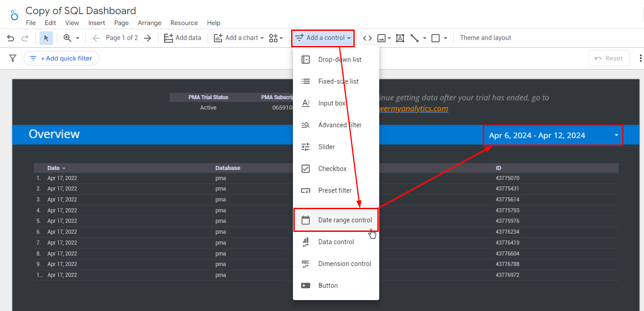Open the zoom level dropdown arrow
This screenshot has width=644, height=311.
78,38
